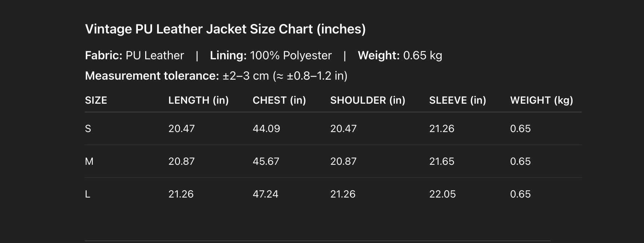Click length value 20.87 in the M row
This screenshot has width=644, height=243.
[182, 162]
